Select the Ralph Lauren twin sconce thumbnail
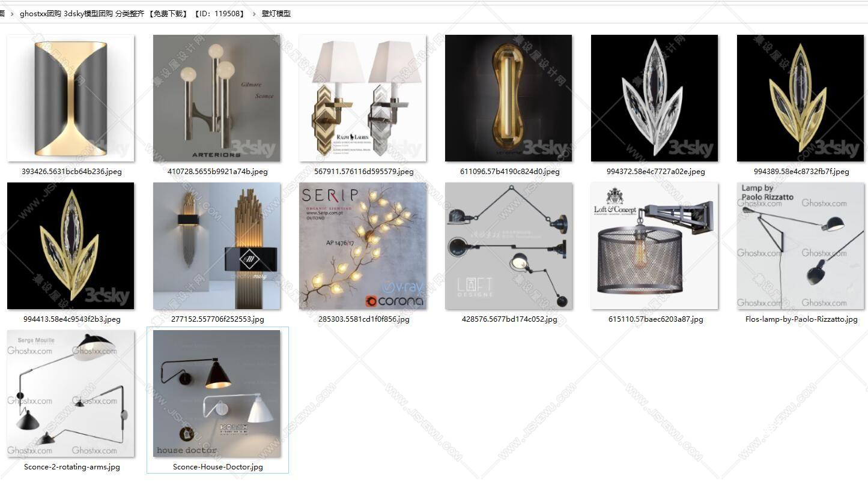Viewport: 868px width, 482px height. (x=363, y=98)
